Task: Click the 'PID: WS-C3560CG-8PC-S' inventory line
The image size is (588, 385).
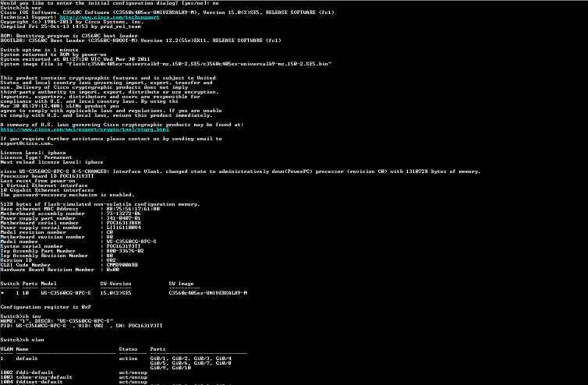Action: (82, 326)
